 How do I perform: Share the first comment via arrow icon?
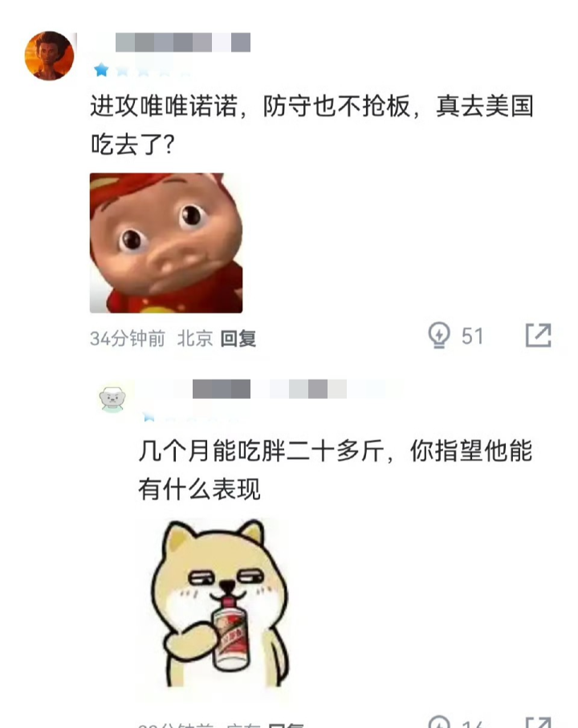click(539, 336)
